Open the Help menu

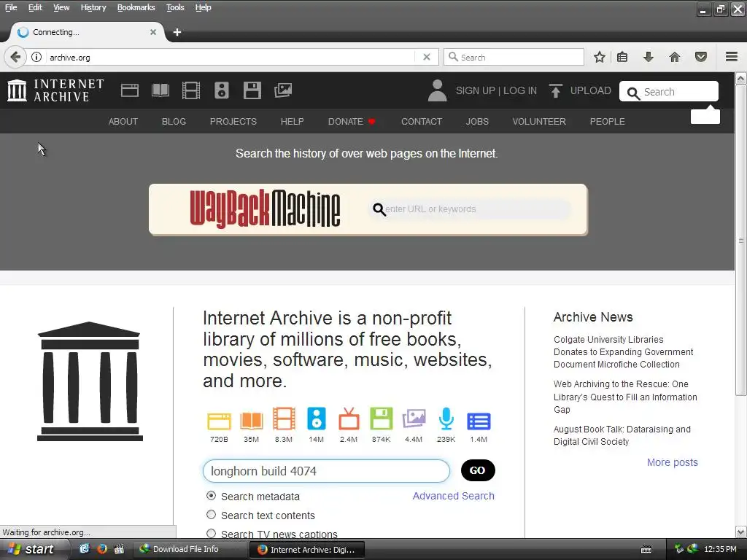(204, 7)
